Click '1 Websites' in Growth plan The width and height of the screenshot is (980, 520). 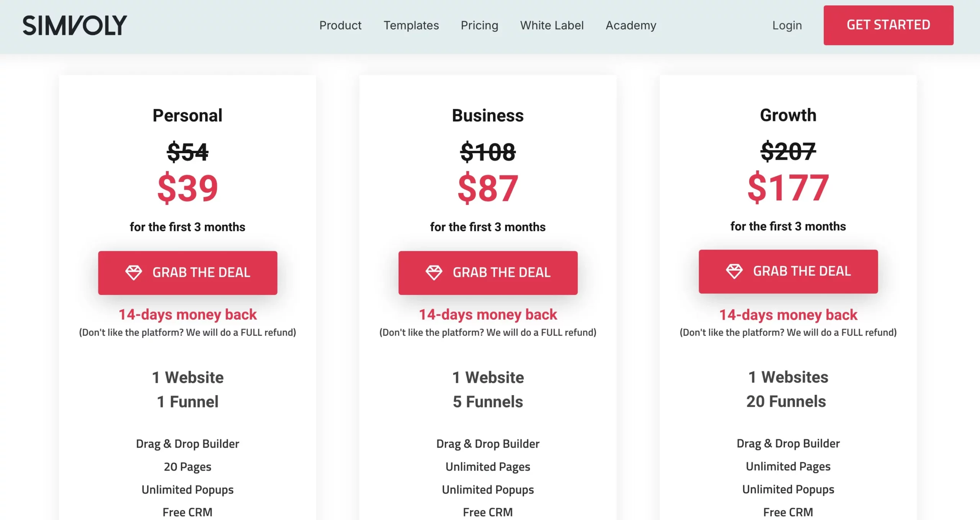[788, 377]
